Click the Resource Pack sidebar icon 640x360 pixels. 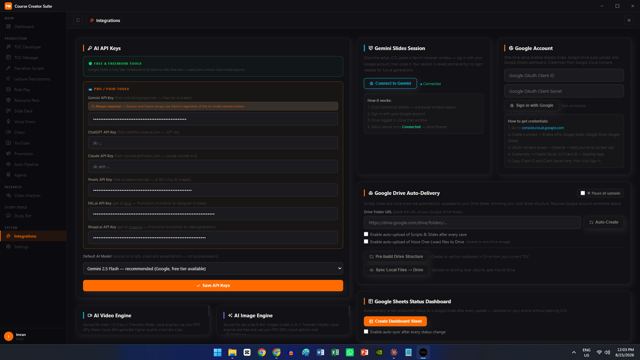(x=8, y=100)
